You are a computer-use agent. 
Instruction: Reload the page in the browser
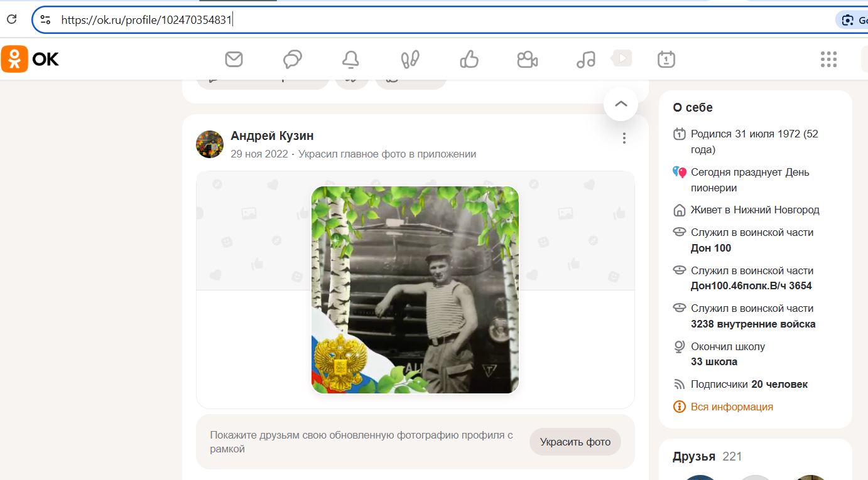point(12,19)
